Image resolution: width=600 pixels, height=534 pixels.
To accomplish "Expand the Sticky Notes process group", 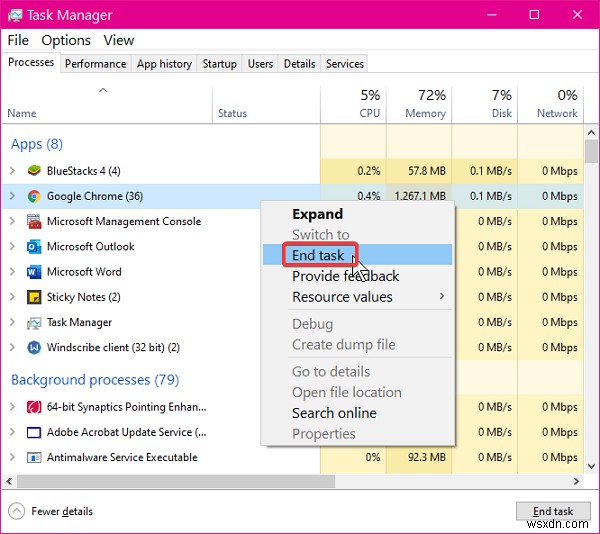I will pyautogui.click(x=12, y=297).
